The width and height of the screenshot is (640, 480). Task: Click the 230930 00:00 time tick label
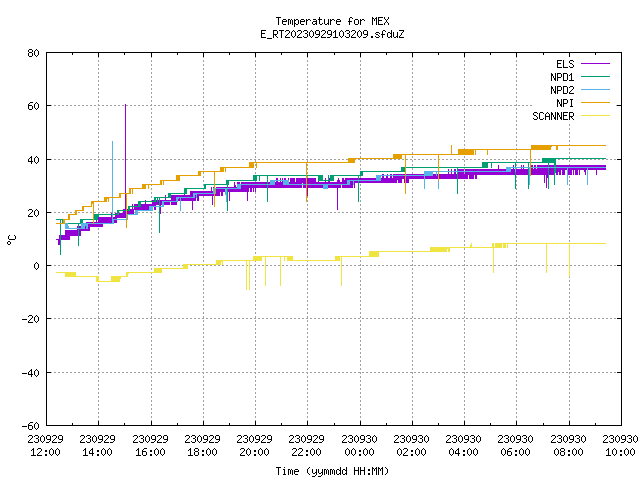coord(360,446)
